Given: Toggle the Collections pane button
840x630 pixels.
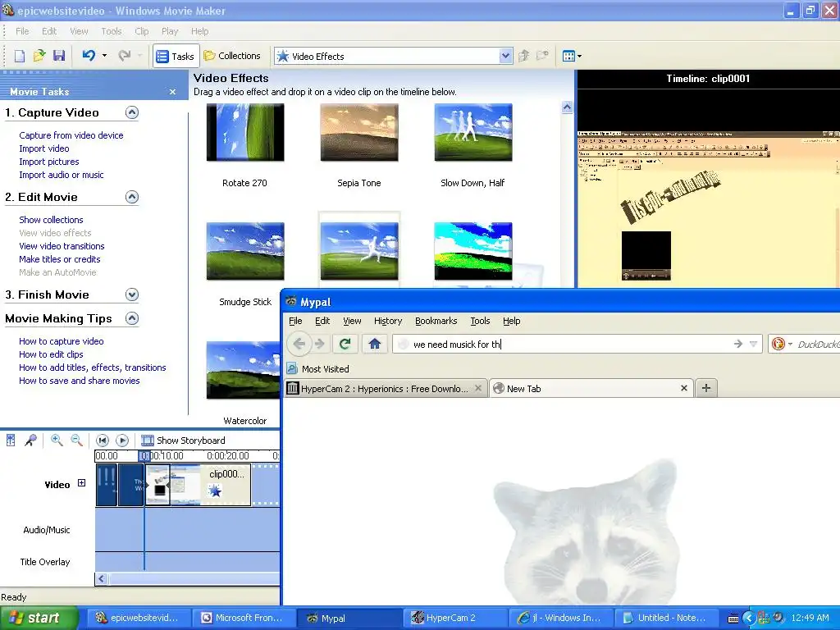Looking at the screenshot, I should tap(232, 56).
